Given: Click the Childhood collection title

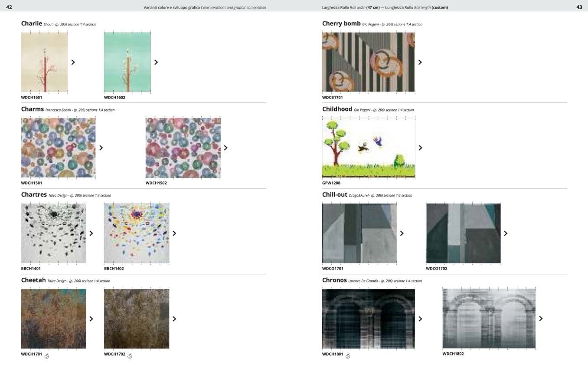Looking at the screenshot, I should 337,109.
